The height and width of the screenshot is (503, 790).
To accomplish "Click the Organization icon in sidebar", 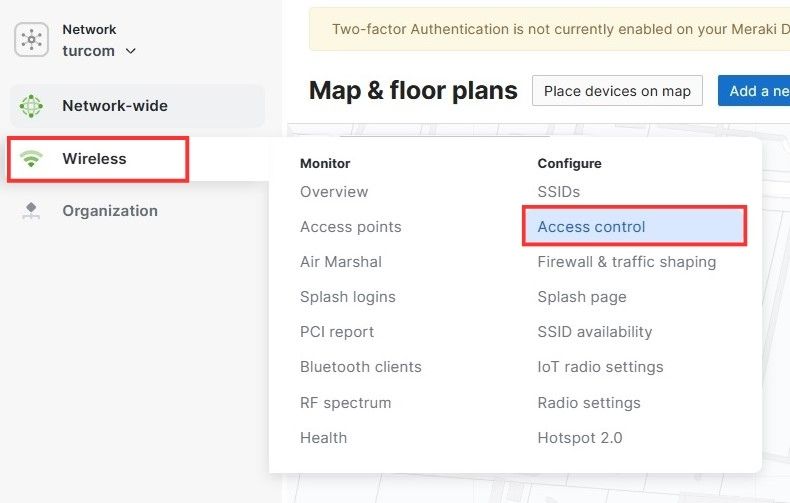I will pos(32,211).
